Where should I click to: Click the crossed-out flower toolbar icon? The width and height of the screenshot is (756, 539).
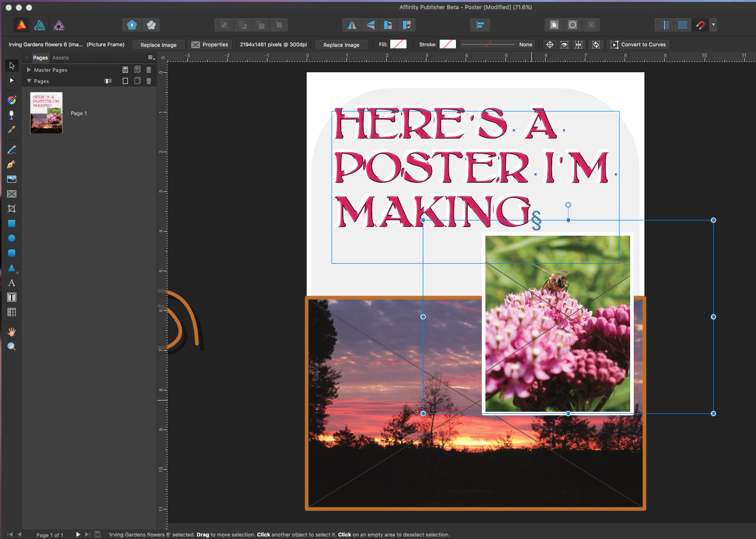coord(151,25)
